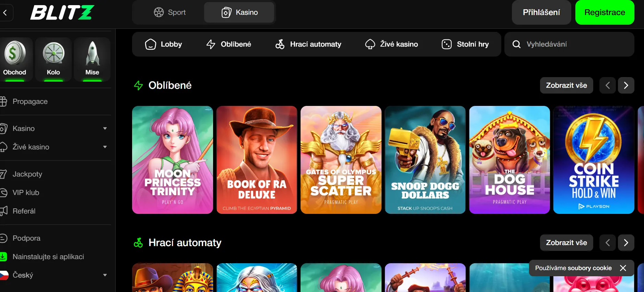Open Nainstalujte si aplikaci download link
Image resolution: width=644 pixels, height=292 pixels.
(x=48, y=257)
